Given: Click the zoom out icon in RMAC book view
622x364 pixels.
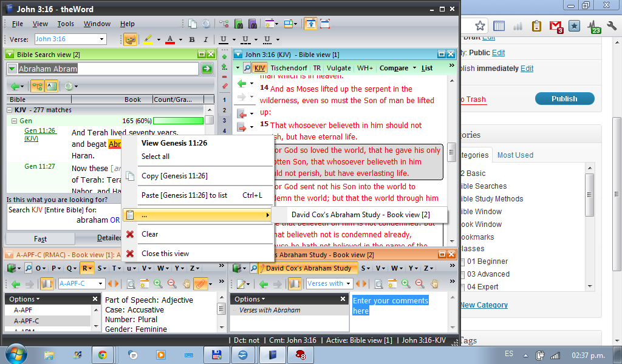Looking at the screenshot, I should pos(172,283).
